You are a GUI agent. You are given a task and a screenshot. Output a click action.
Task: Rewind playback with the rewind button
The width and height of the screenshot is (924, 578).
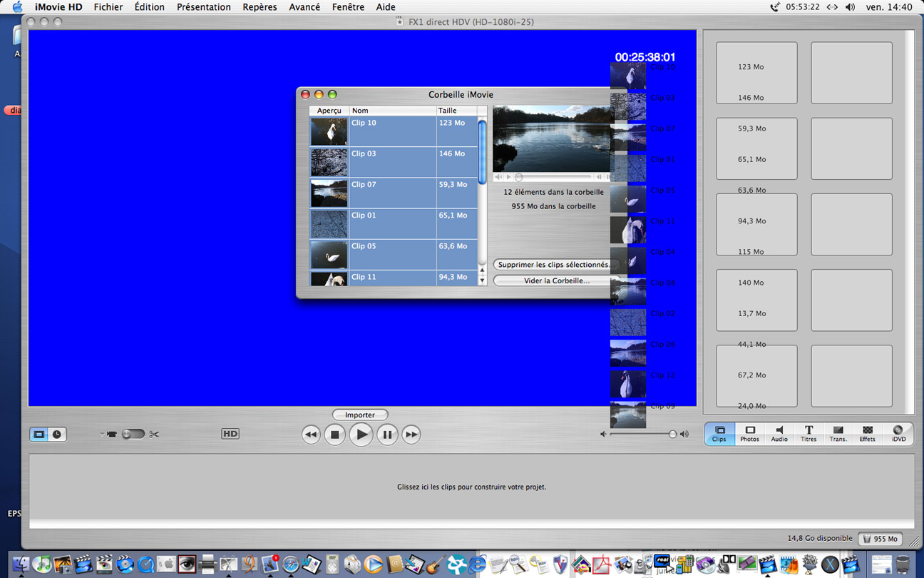pyautogui.click(x=311, y=434)
